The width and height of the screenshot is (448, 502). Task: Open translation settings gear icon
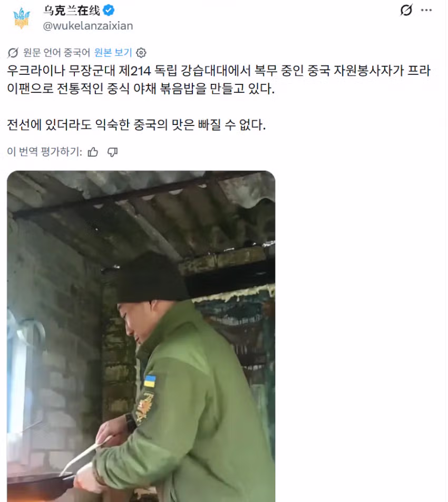pos(141,53)
